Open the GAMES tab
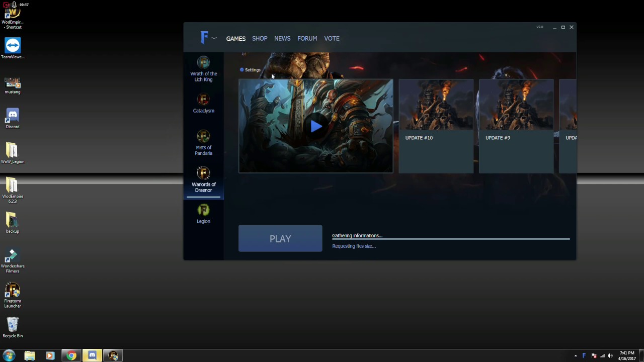Viewport: 644px width, 362px height. pyautogui.click(x=236, y=39)
